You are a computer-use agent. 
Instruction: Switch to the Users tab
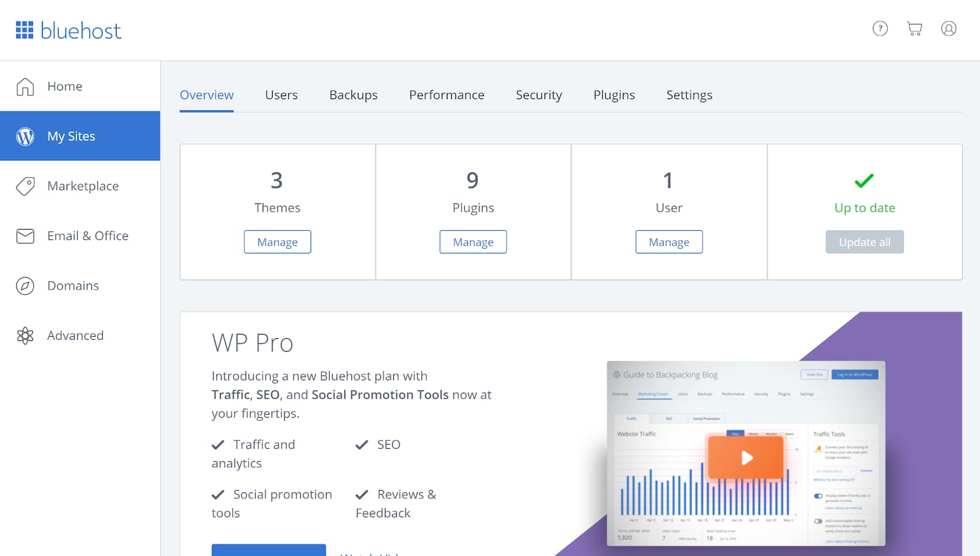(x=281, y=95)
